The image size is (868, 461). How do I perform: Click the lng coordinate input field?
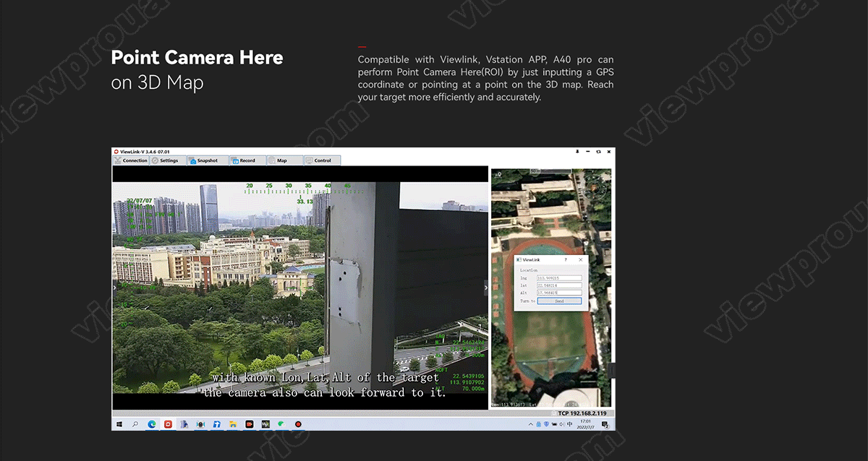coord(559,278)
